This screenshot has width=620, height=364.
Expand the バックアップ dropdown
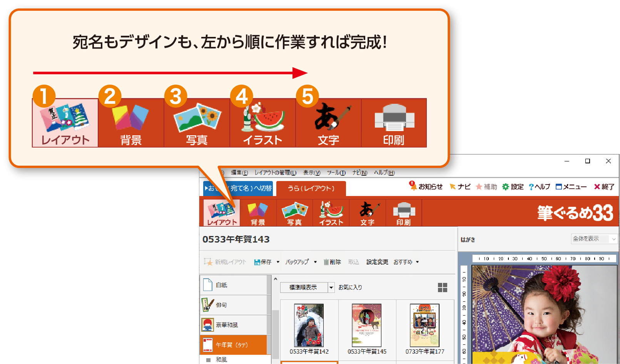[316, 262]
